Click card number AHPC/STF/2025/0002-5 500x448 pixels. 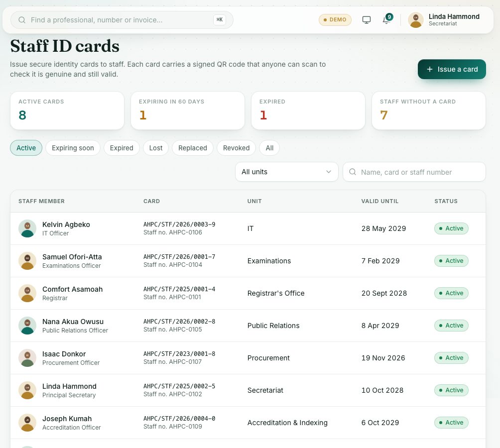click(x=179, y=386)
